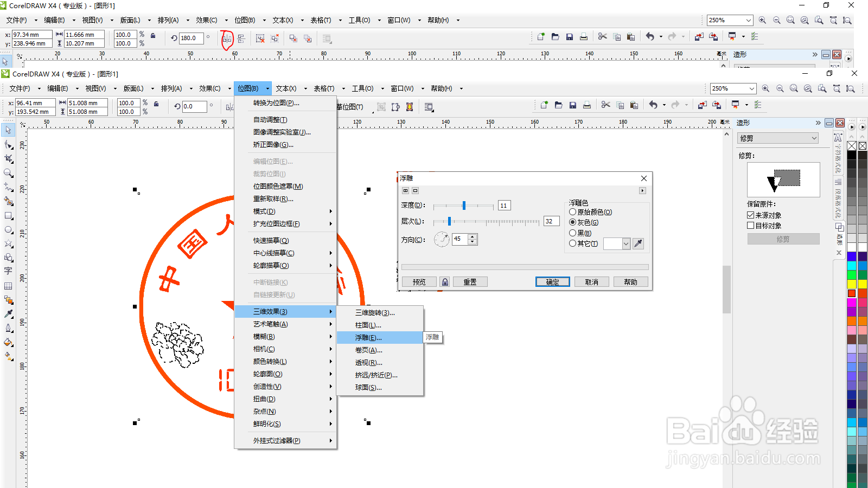
Task: Choose 快速描摹 from the menu
Action: (x=285, y=241)
